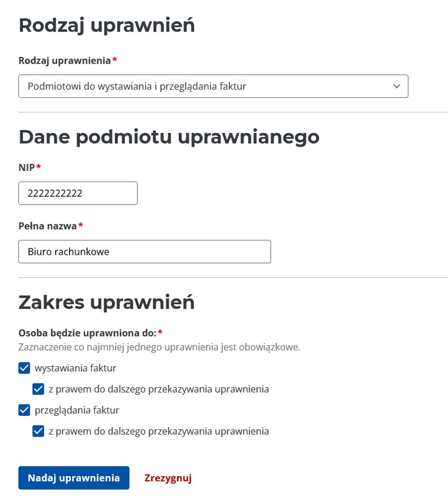The width and height of the screenshot is (448, 501).
Task: Click the asterisk after 'Pełna nazwa'
Action: pos(80,226)
